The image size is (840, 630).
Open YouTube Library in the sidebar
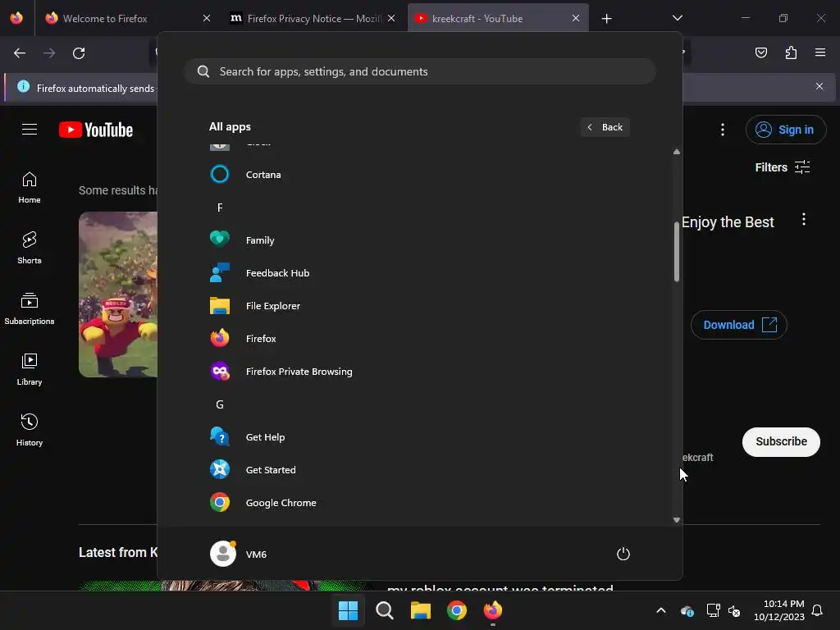pyautogui.click(x=30, y=370)
